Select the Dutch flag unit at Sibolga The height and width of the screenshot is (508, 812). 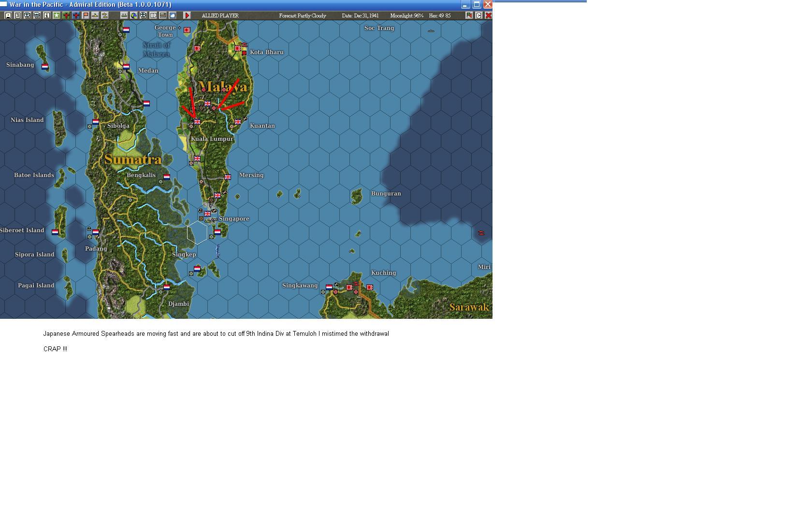click(96, 122)
